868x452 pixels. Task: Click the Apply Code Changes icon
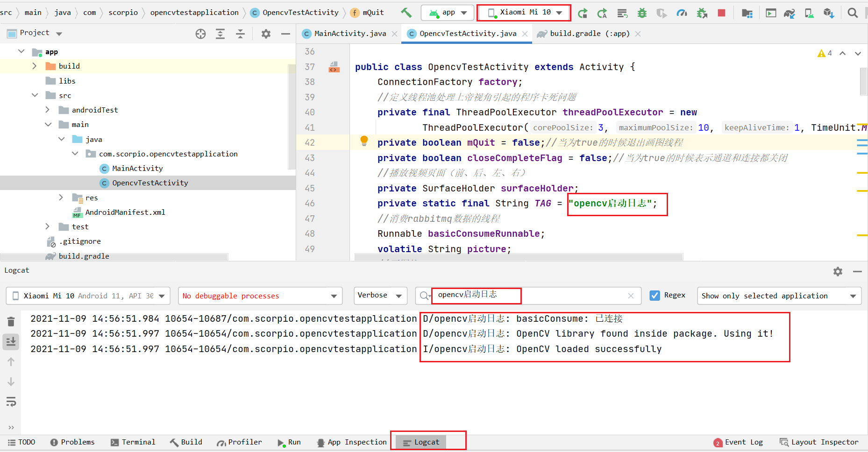point(602,13)
